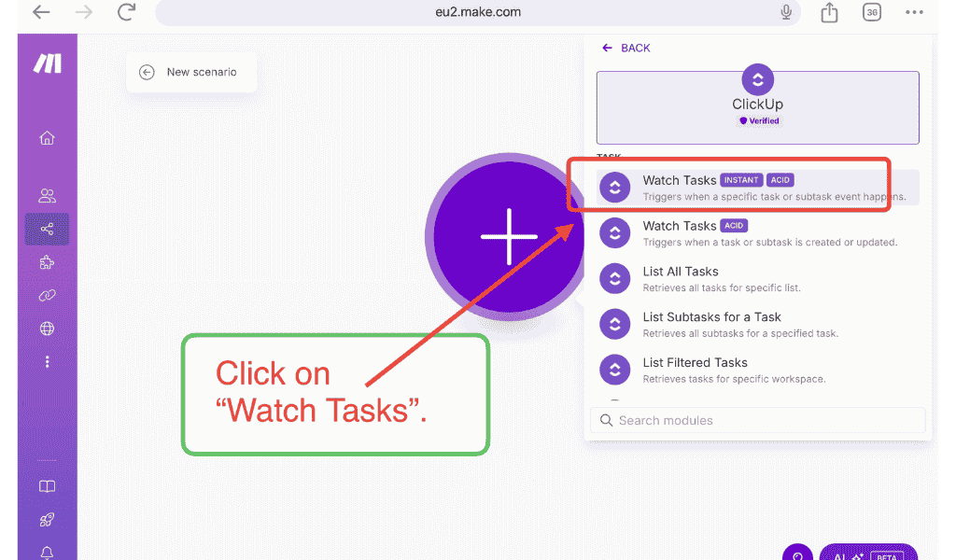Viewport: 956px width, 560px height.
Task: Click the ClickUp app header card
Action: coord(758,107)
